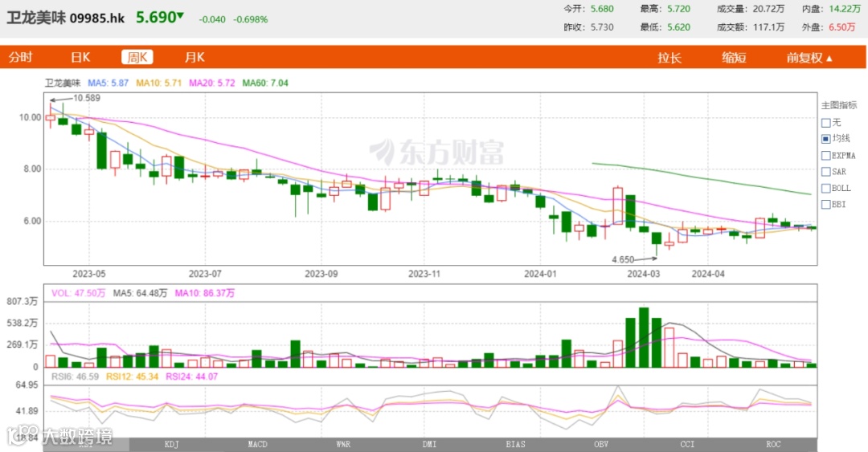This screenshot has width=868, height=452.
Task: Click the RSI24: 44.07 label
Action: (191, 377)
